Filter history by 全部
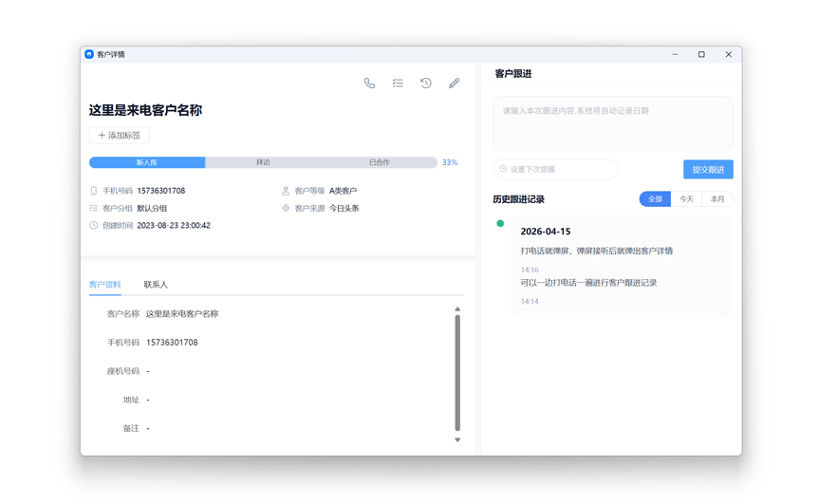This screenshot has height=504, width=837. (655, 199)
